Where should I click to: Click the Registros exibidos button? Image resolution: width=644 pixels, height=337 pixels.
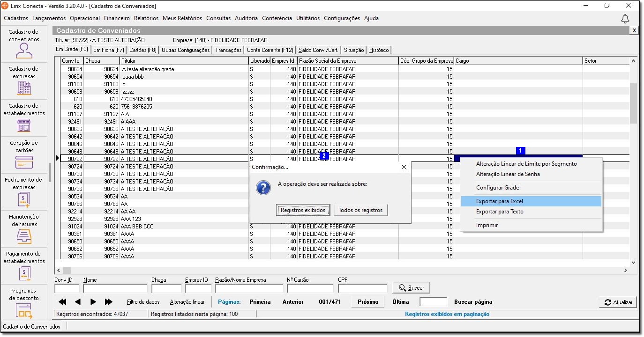click(x=303, y=210)
